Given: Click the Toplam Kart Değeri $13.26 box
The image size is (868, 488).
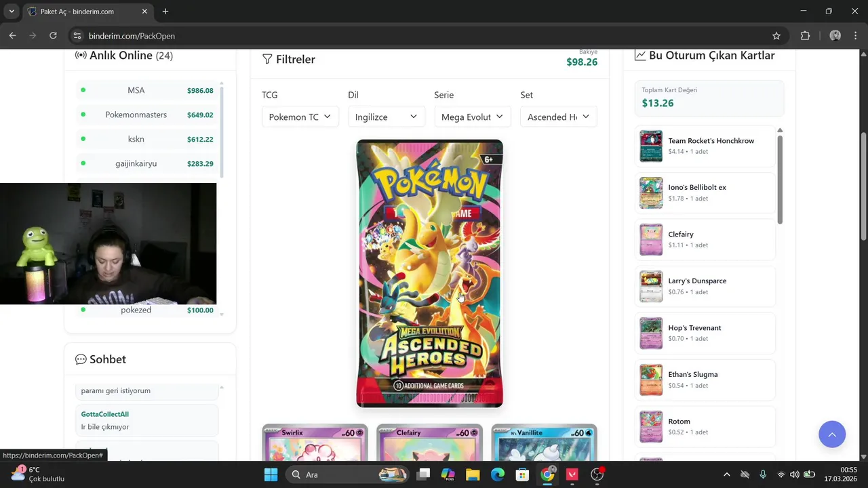Looking at the screenshot, I should point(709,98).
